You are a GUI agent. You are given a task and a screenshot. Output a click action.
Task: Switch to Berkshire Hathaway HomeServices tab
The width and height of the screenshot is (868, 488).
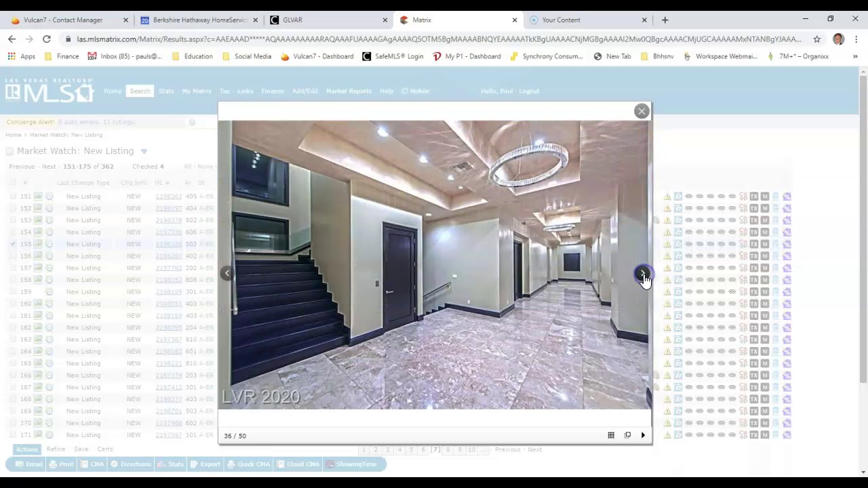(x=199, y=20)
